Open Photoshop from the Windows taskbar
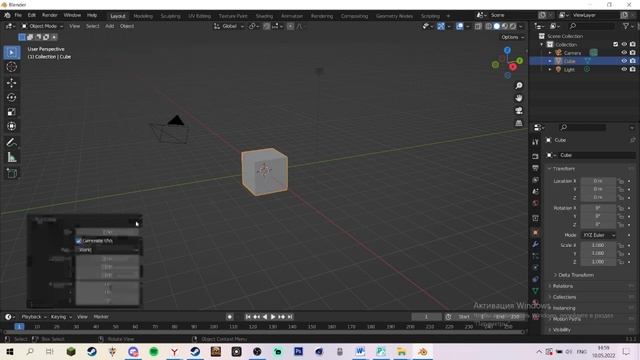Image resolution: width=640 pixels, height=360 pixels. (x=298, y=351)
